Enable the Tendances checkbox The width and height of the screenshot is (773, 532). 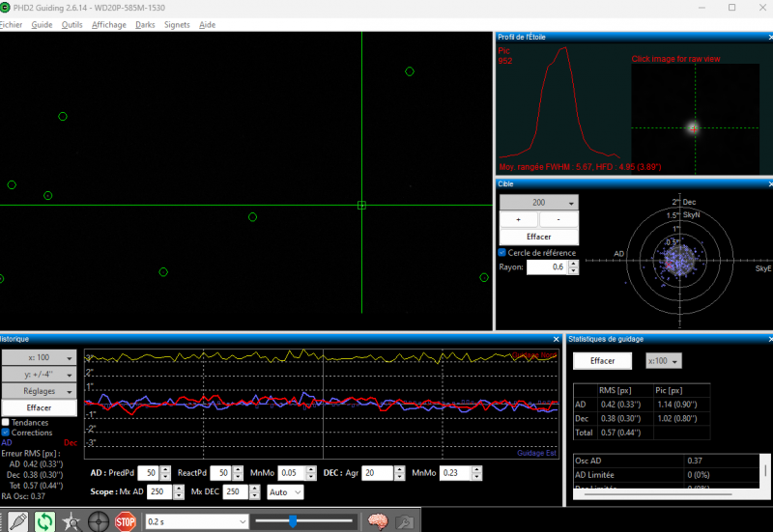point(6,422)
